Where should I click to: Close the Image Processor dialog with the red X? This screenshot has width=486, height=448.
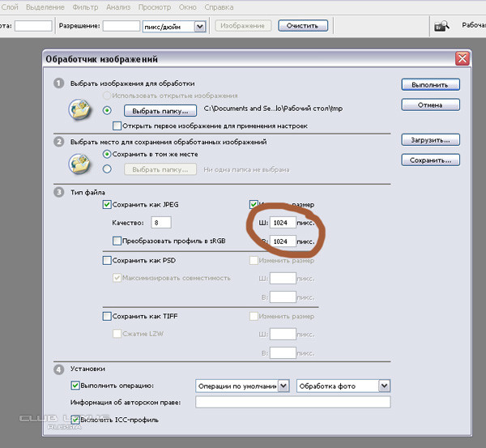462,59
